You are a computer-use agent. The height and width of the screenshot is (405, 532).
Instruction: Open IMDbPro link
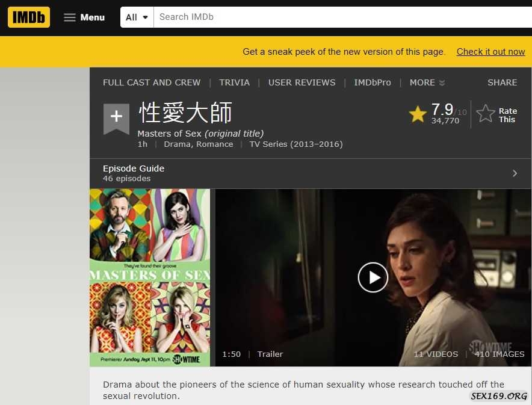click(372, 82)
